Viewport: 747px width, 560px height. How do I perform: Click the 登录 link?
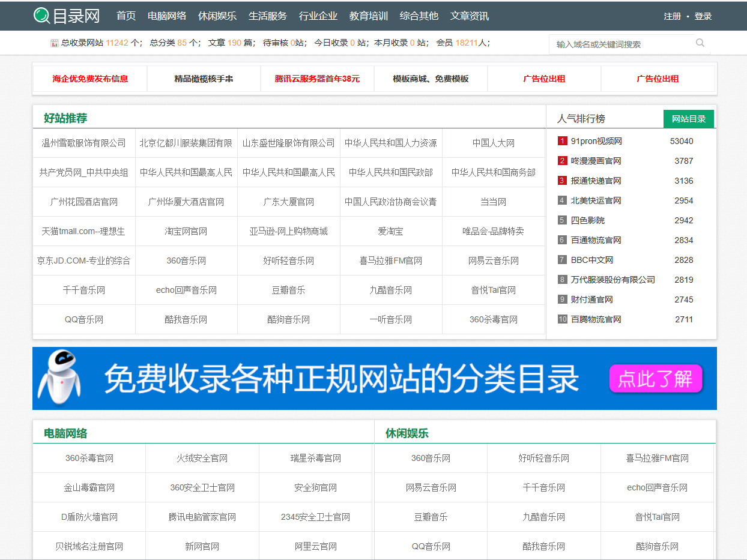703,16
